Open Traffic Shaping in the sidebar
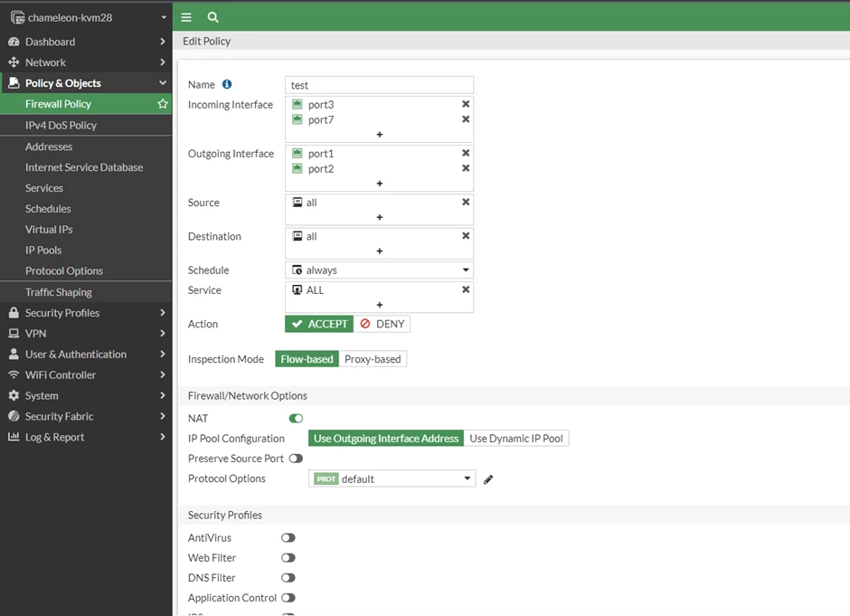Image resolution: width=850 pixels, height=616 pixels. (x=86, y=292)
